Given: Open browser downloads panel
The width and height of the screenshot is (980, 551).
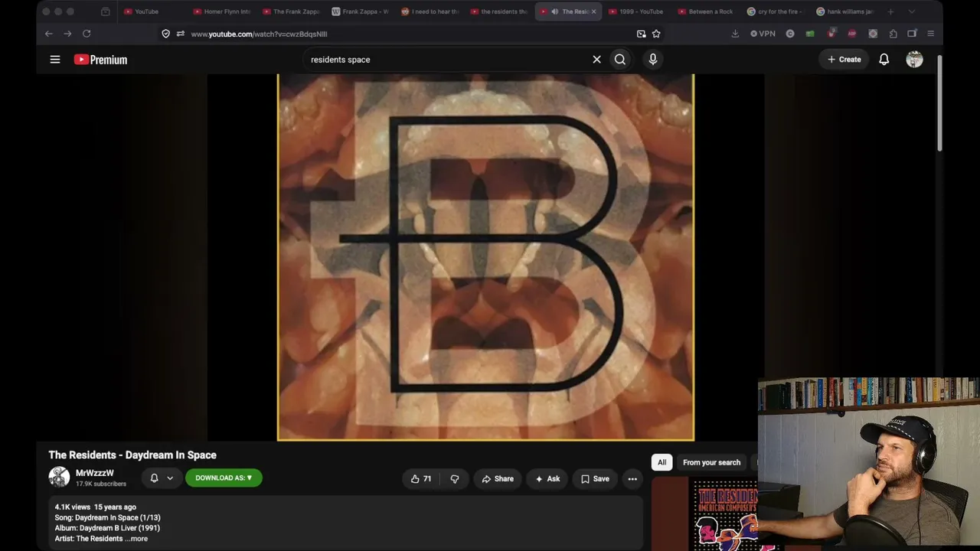Looking at the screenshot, I should coord(735,34).
